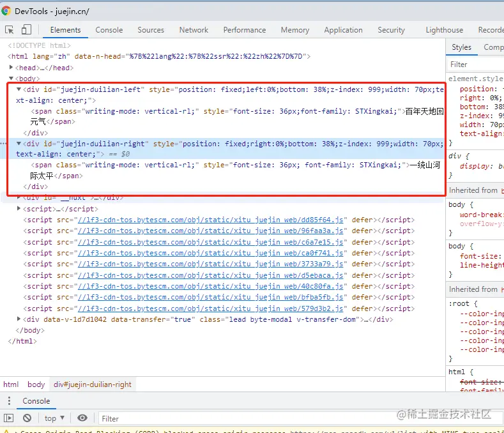Collapse the body element node

11,78
